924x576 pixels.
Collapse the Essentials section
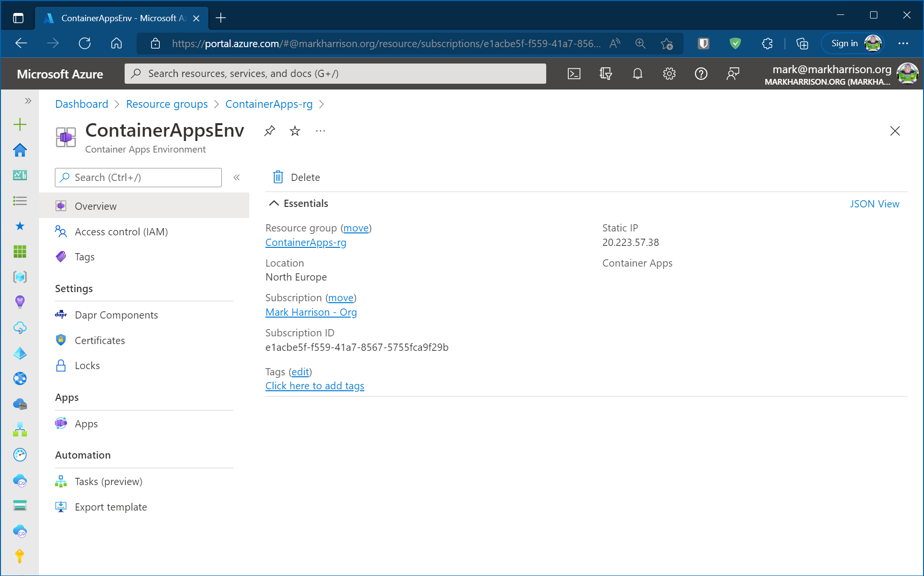pyautogui.click(x=274, y=203)
